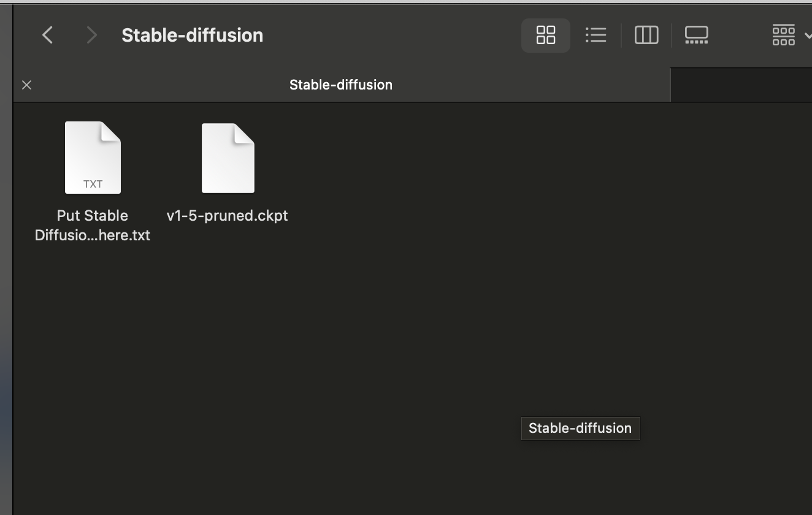Image resolution: width=812 pixels, height=515 pixels.
Task: Click blank toolbar space right of the title
Action: click(393, 35)
